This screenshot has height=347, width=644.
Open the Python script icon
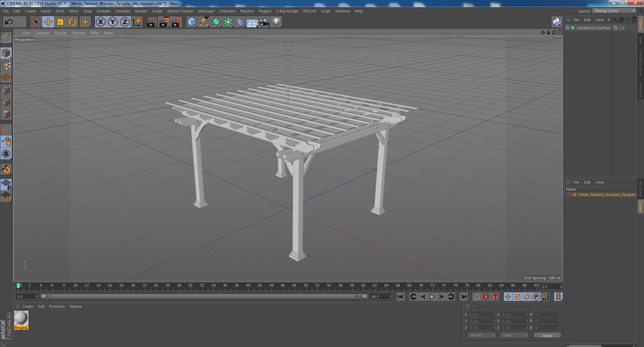[557, 22]
